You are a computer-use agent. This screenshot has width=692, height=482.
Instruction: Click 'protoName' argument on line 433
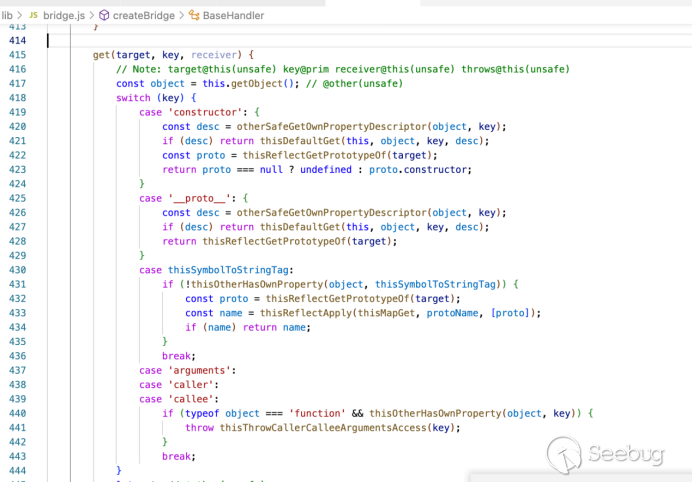coord(452,313)
